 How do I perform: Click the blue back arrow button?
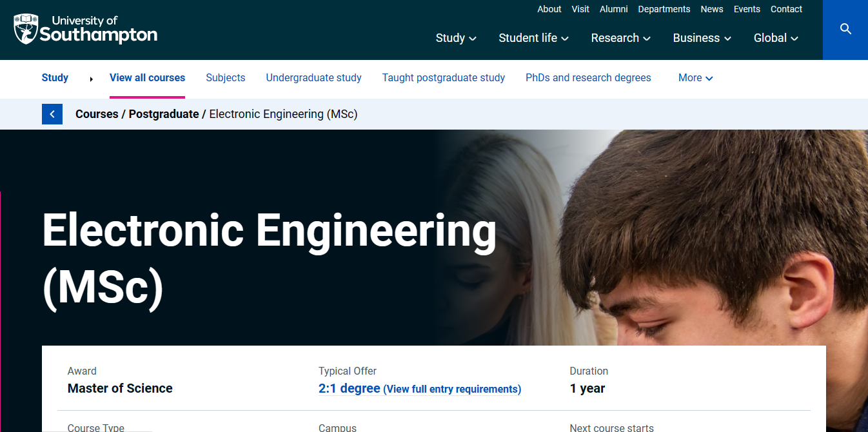[52, 114]
